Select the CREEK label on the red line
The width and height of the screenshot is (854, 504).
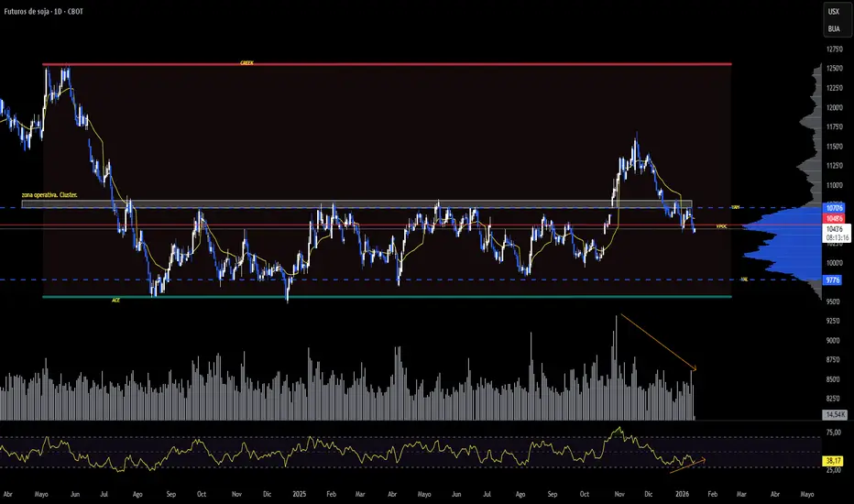point(246,63)
